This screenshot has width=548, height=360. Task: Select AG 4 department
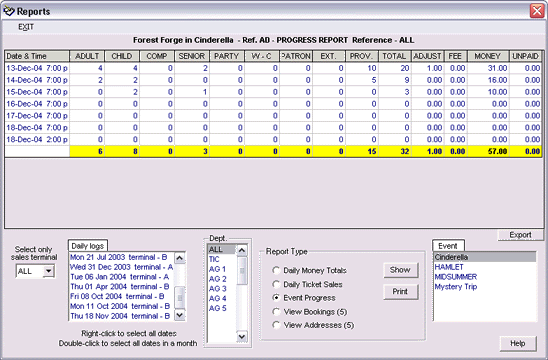tap(222, 298)
